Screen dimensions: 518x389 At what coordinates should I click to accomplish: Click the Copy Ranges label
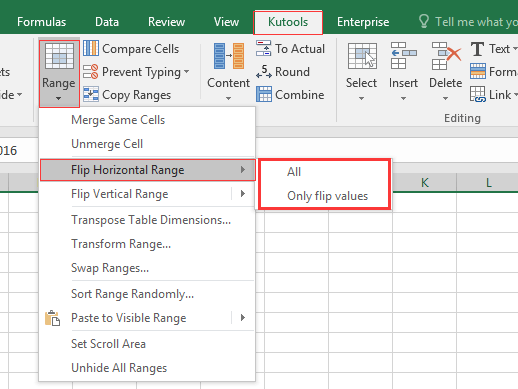(136, 95)
